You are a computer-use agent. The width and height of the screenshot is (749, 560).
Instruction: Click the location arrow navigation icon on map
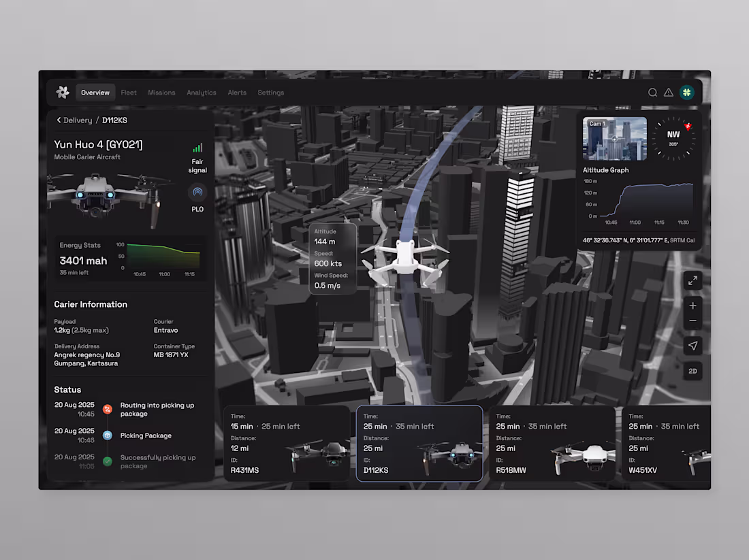pyautogui.click(x=692, y=346)
